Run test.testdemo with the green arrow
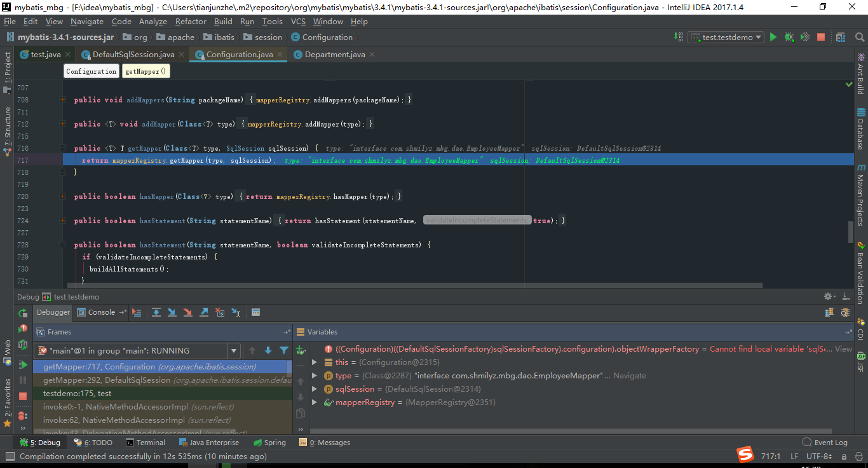This screenshot has width=868, height=468. (773, 37)
